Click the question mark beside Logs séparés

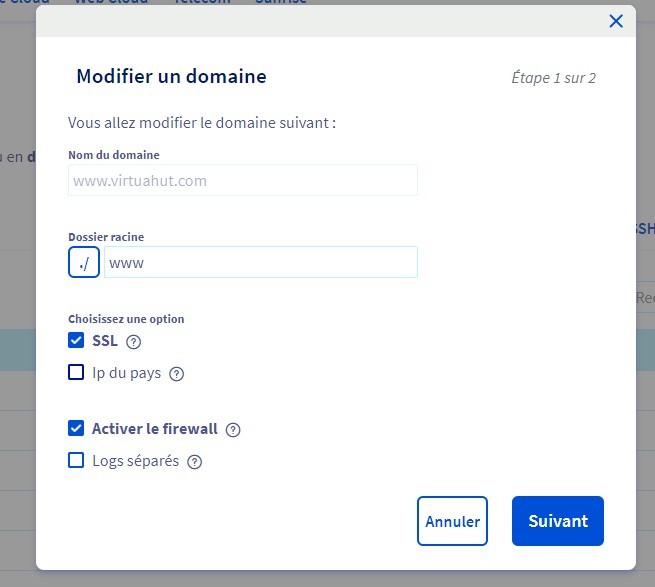click(x=195, y=462)
